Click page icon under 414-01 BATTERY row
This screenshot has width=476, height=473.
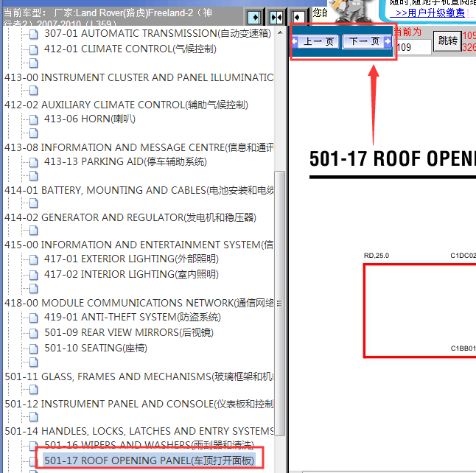(34, 203)
